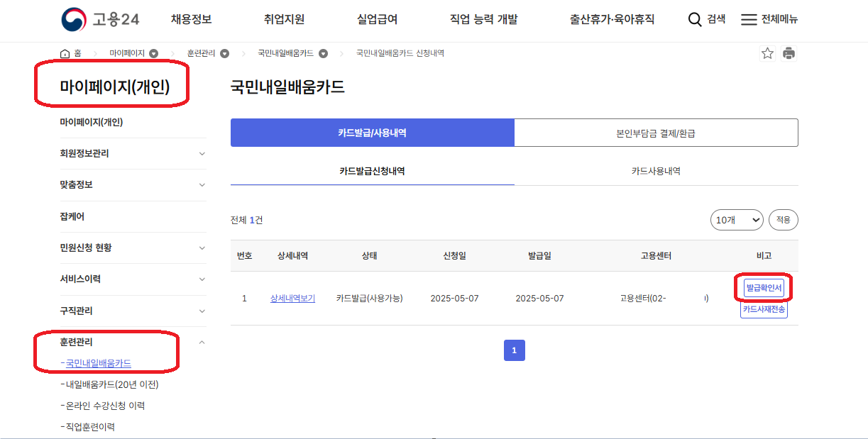Open the breadcrumb dropdown next to 훈련관리
This screenshot has height=439, width=868.
(224, 52)
